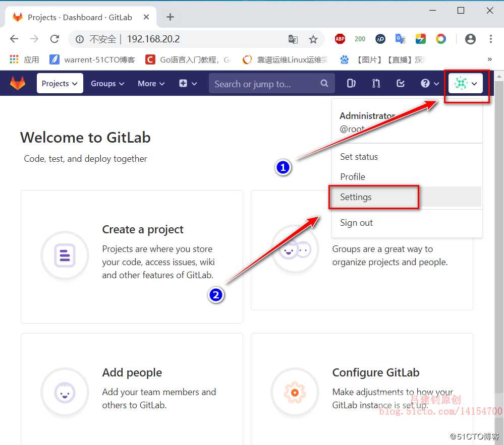Click the vertical page scrollbar
This screenshot has width=504, height=445.
point(499,236)
